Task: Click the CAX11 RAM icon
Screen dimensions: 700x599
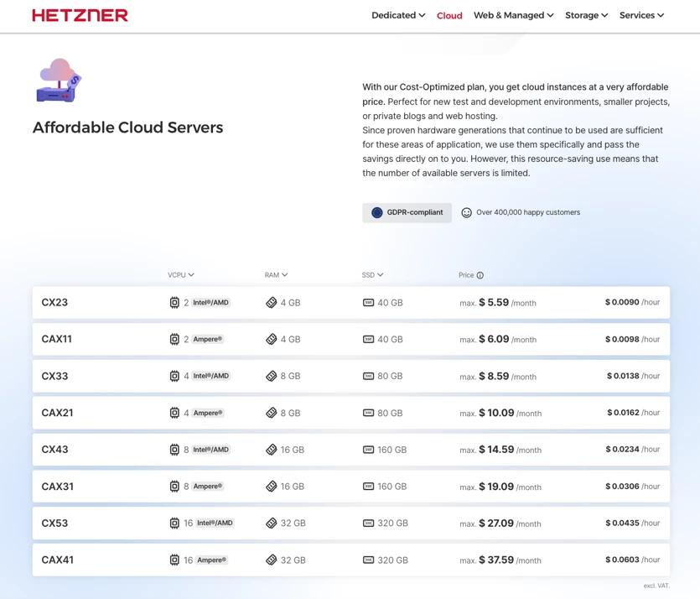Action: coord(272,339)
